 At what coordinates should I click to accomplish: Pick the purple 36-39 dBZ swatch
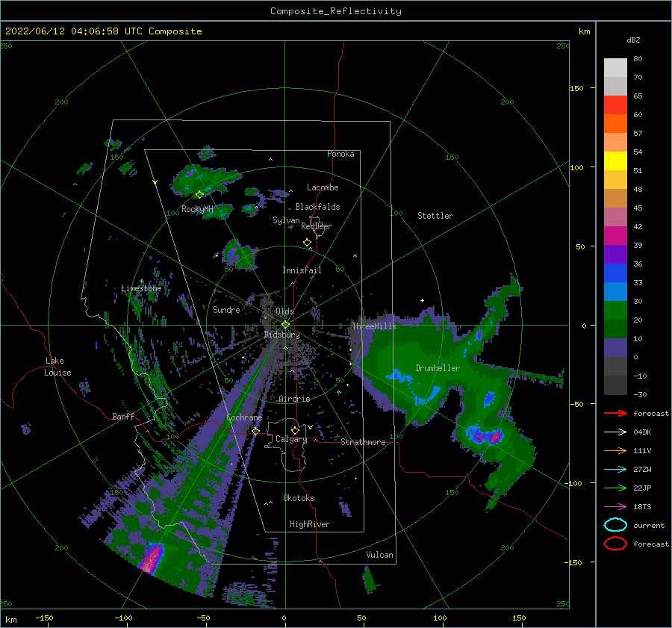(x=615, y=254)
